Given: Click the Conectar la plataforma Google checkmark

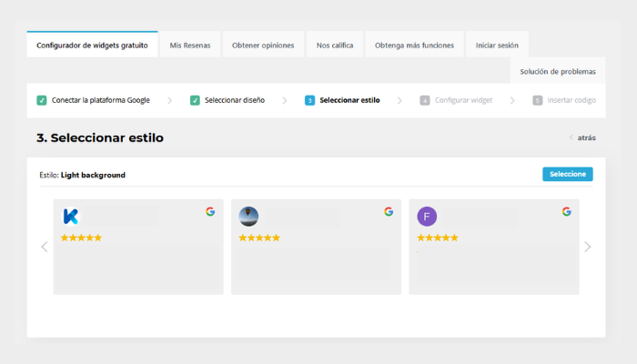Looking at the screenshot, I should (42, 100).
